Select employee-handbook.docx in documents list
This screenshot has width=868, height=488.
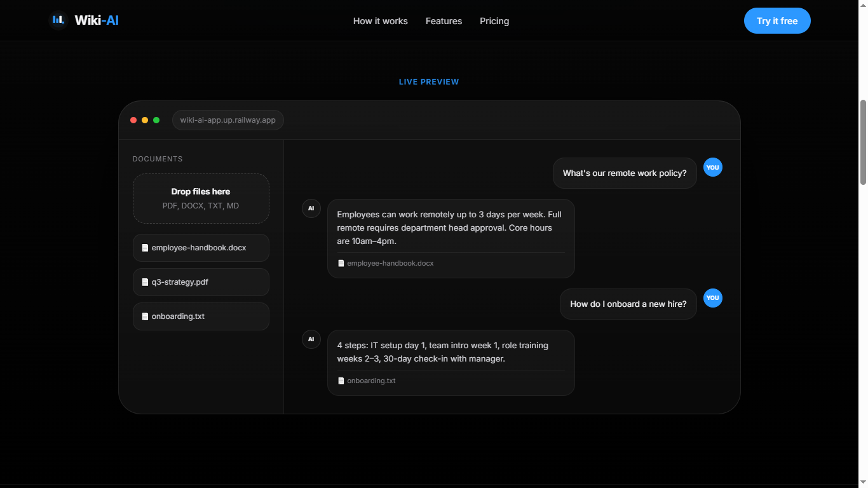click(x=201, y=248)
